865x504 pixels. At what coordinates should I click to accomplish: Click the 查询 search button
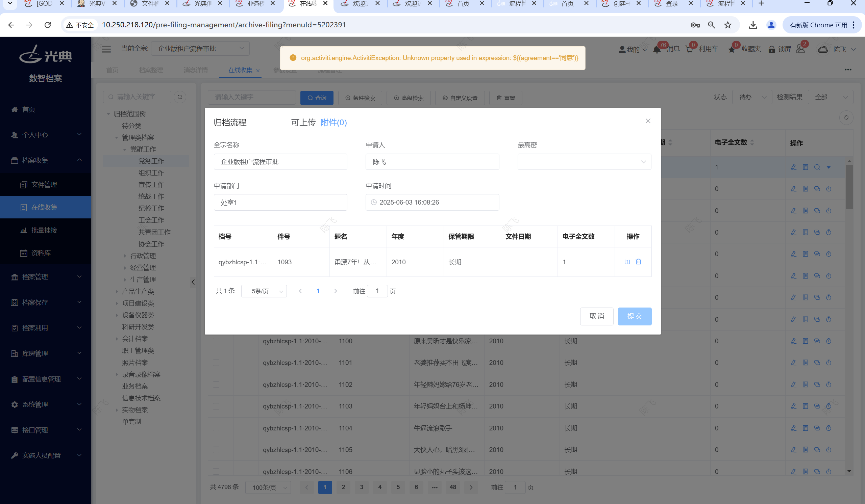[317, 98]
